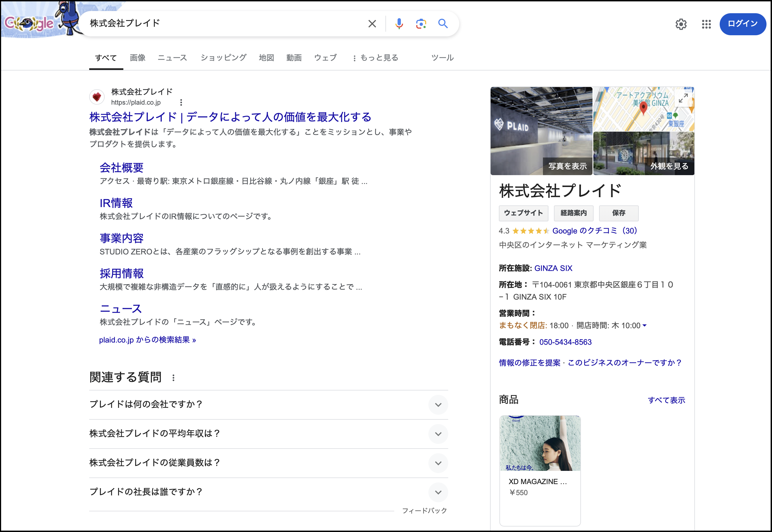Open the もっと見る menu

(376, 58)
